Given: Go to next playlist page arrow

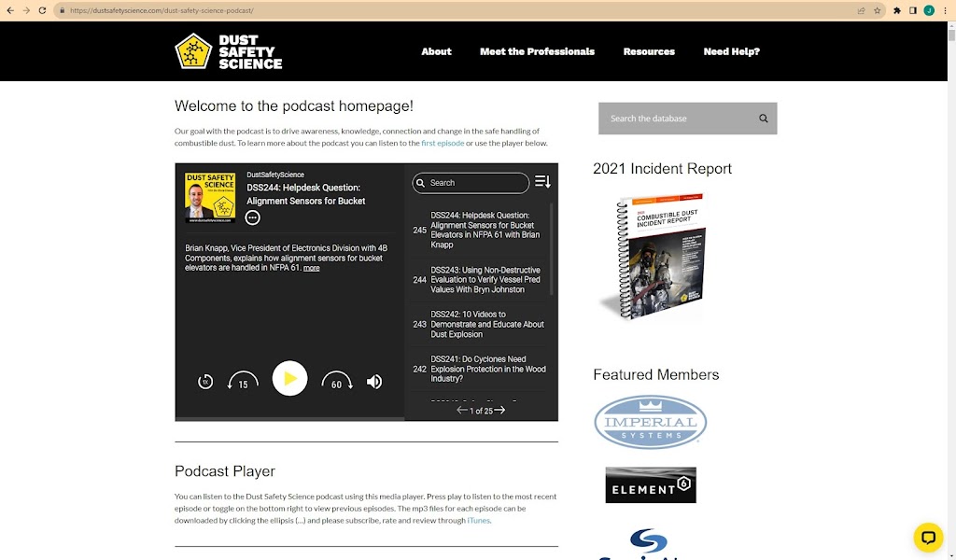Looking at the screenshot, I should 500,410.
